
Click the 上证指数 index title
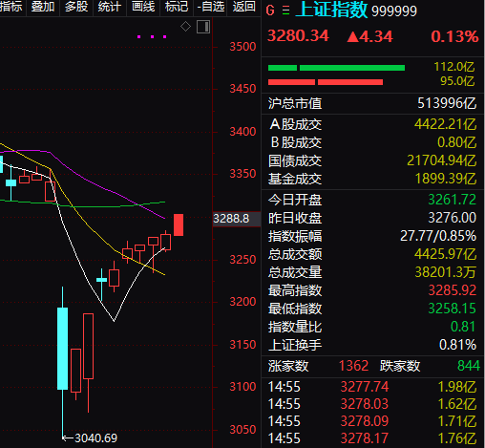click(x=331, y=10)
